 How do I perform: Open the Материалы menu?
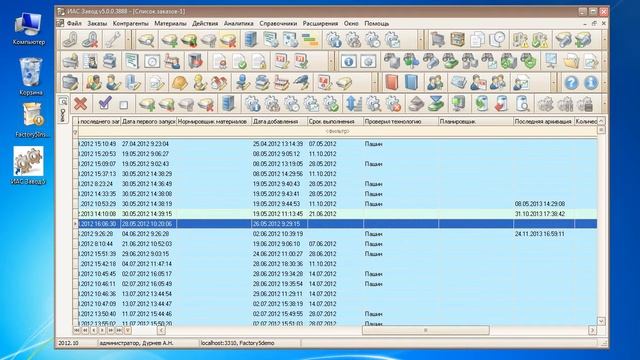tap(170, 24)
